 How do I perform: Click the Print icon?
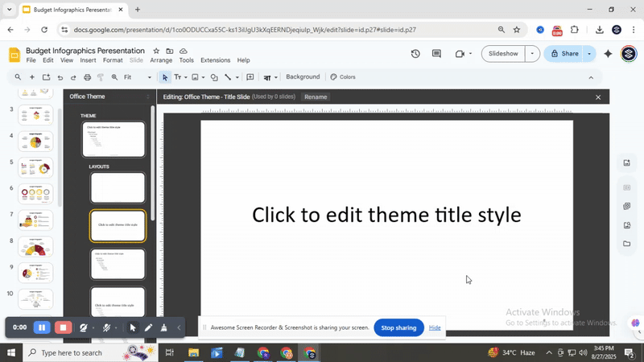tap(88, 77)
